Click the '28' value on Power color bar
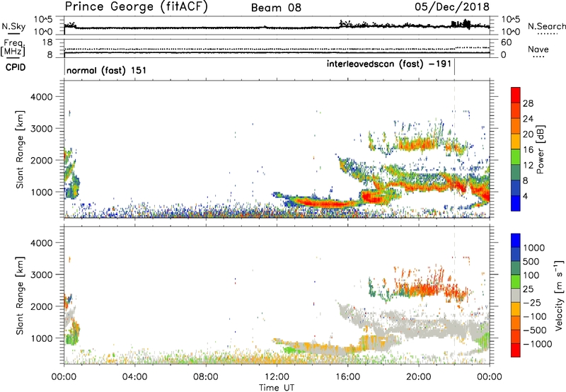The height and width of the screenshot is (392, 566). [528, 103]
